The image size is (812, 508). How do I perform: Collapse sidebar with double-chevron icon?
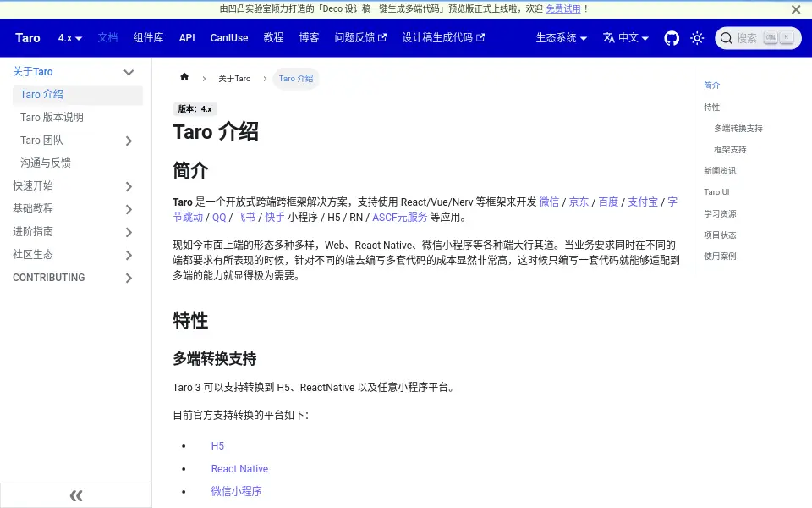coord(76,495)
